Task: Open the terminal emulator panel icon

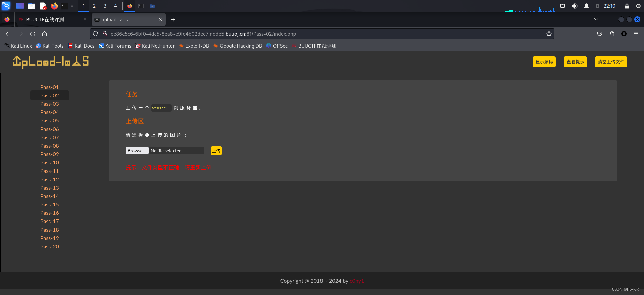Action: point(64,6)
